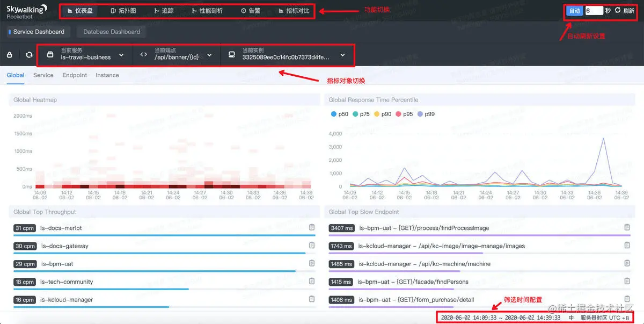Toggle the p90 legend series

tap(383, 114)
